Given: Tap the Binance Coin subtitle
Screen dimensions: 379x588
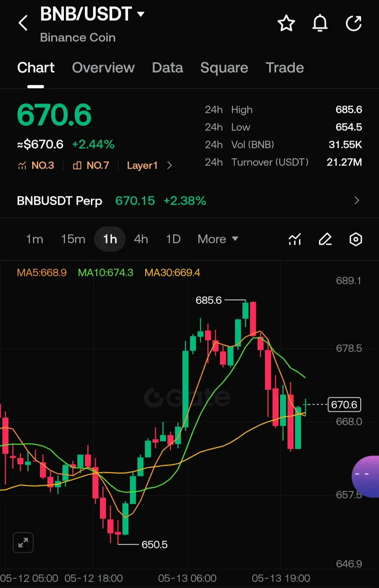Looking at the screenshot, I should [x=78, y=38].
